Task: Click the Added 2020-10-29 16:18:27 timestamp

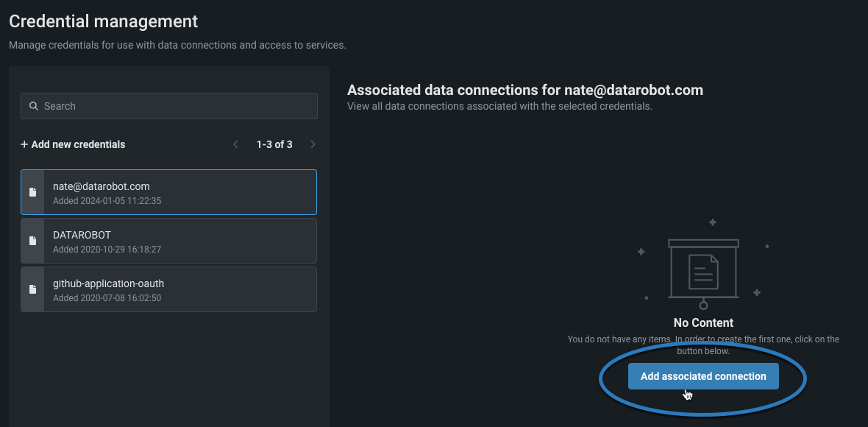Action: (107, 250)
